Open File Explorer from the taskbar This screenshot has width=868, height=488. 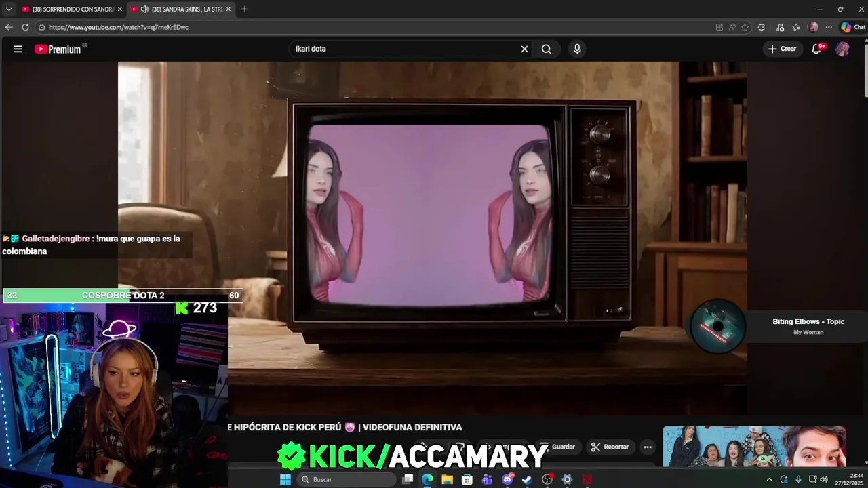pyautogui.click(x=447, y=479)
